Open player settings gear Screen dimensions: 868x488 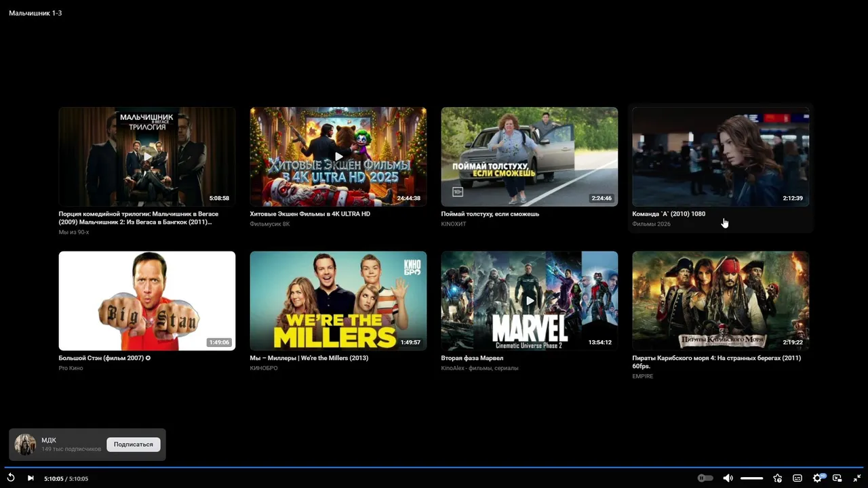[818, 478]
